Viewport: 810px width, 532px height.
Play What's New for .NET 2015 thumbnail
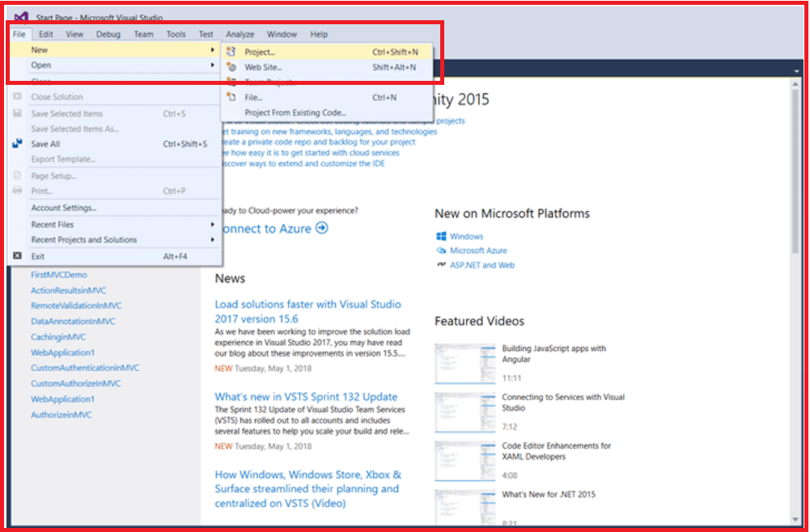pyautogui.click(x=465, y=507)
